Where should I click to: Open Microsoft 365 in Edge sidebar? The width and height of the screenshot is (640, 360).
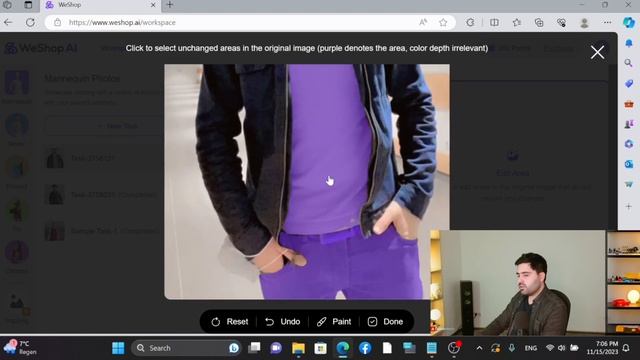coord(629,144)
